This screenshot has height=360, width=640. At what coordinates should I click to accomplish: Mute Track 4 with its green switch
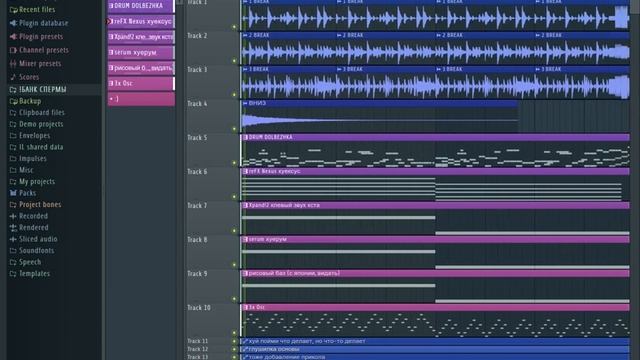click(234, 129)
